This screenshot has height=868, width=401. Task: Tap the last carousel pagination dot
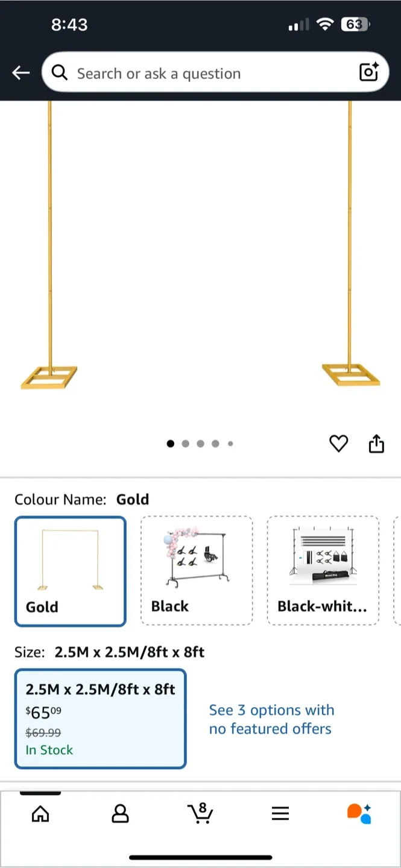tap(230, 444)
